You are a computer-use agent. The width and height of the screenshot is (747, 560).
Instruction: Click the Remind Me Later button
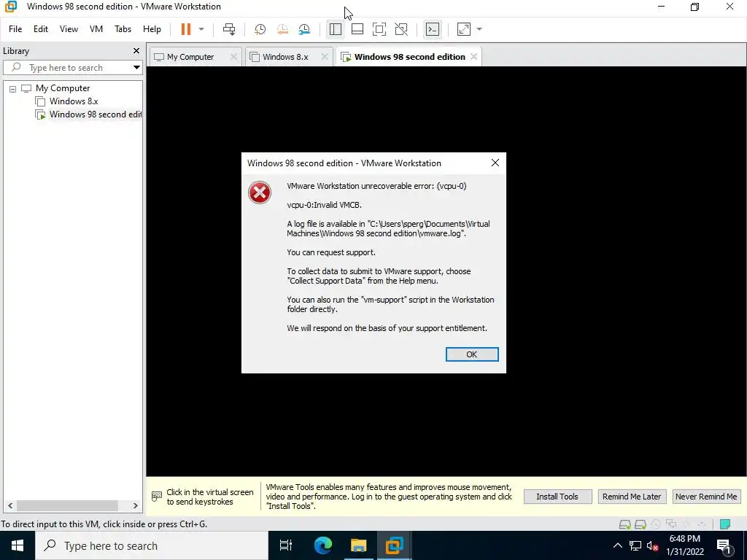pos(631,497)
